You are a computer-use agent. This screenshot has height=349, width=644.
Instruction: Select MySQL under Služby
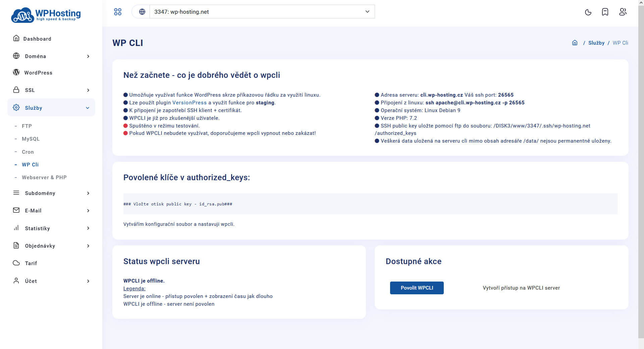coord(31,139)
